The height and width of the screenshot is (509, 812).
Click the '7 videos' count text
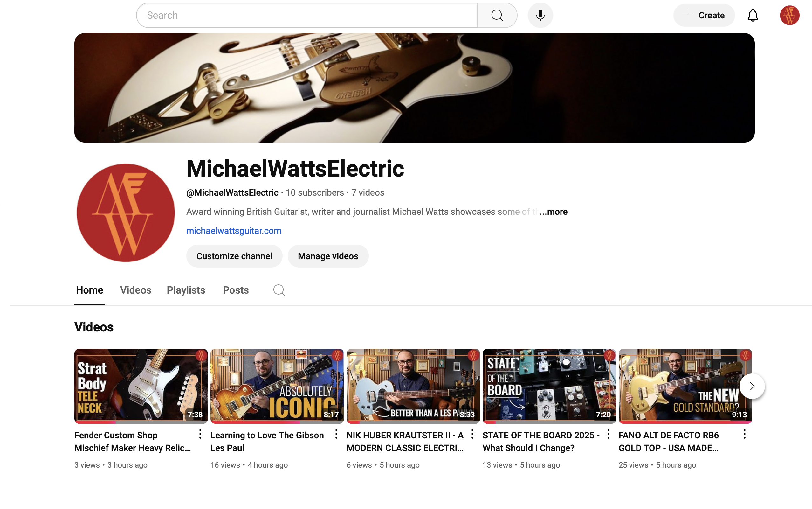(x=368, y=192)
